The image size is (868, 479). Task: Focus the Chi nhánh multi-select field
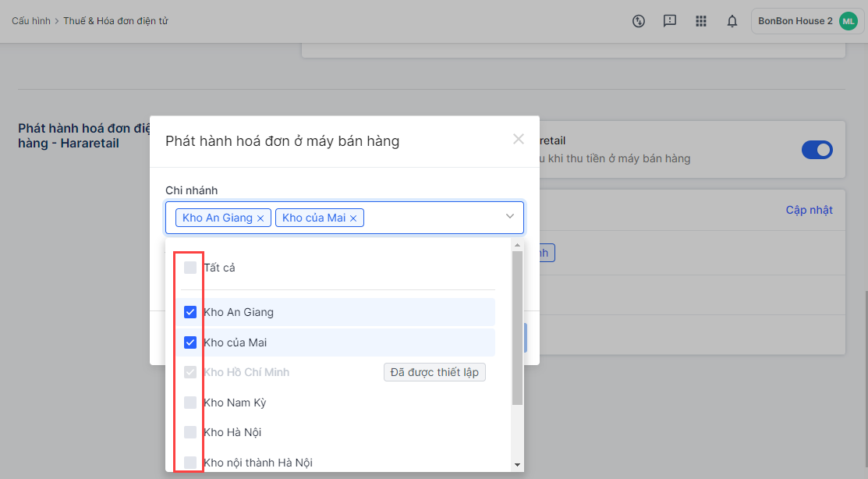tap(345, 218)
